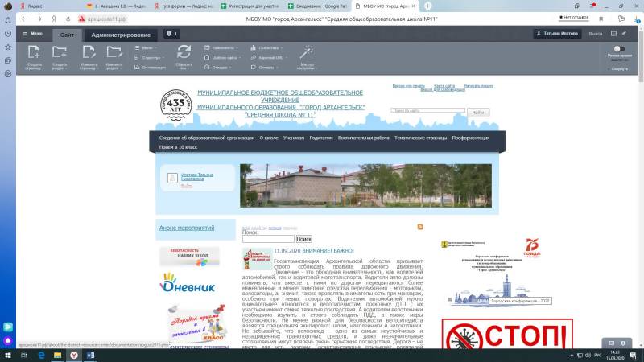Viewport: 644px width, 362px height.
Task: Expand the Меню dropdown in admin toolbar
Action: [x=32, y=34]
